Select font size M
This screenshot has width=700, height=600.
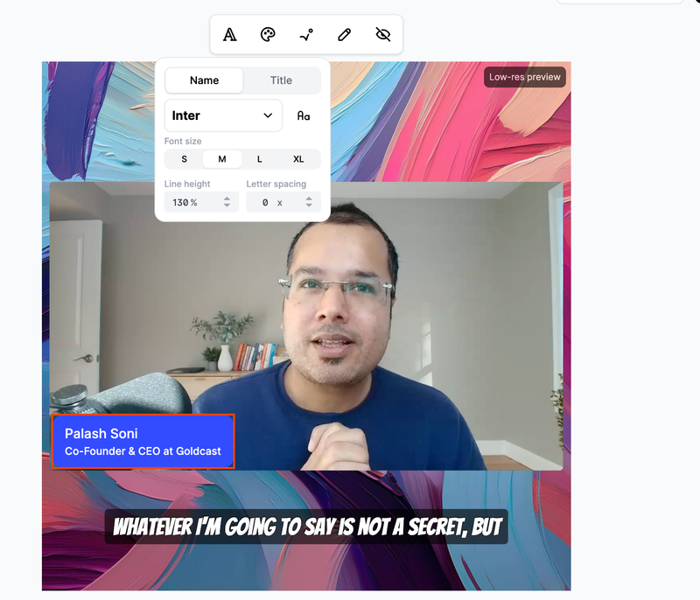[x=222, y=159]
